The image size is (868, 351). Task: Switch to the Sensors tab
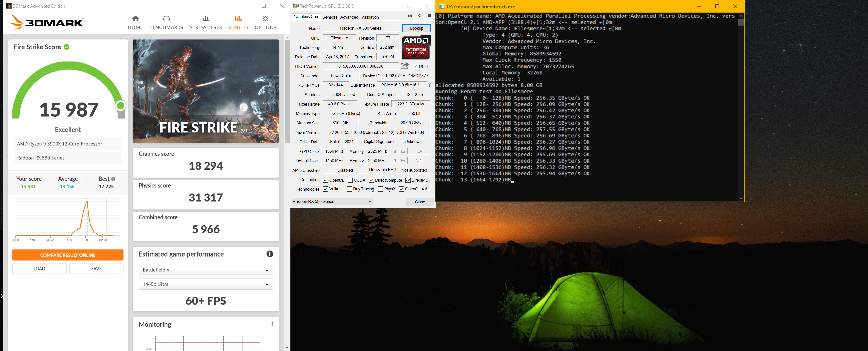[330, 17]
